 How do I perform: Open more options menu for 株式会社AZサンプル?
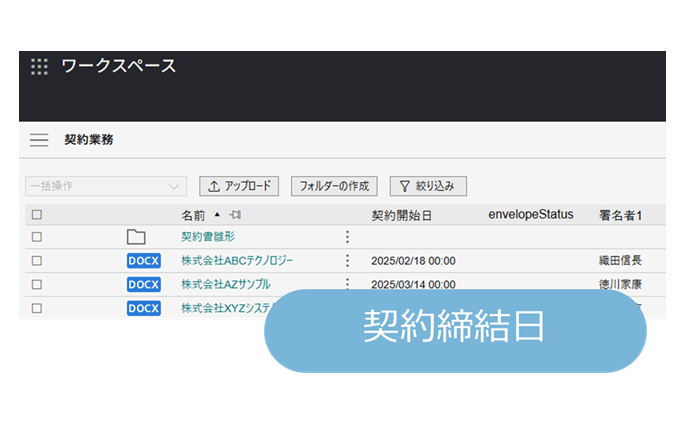[x=347, y=283]
